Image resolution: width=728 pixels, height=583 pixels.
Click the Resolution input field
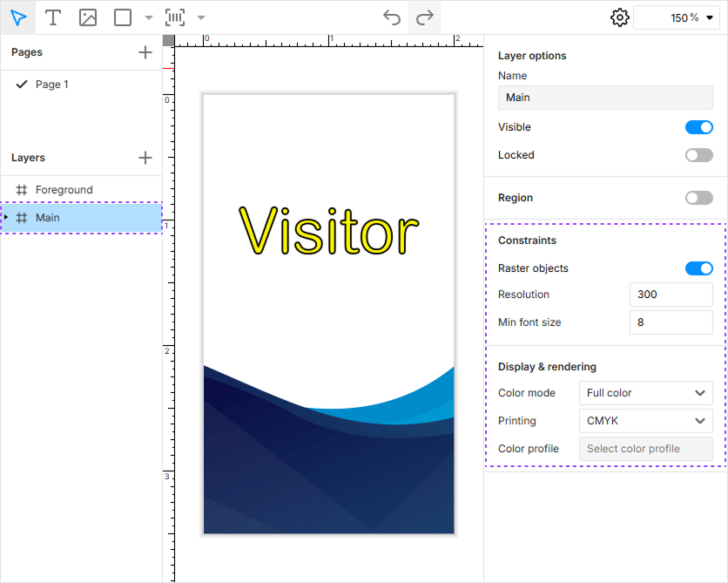(x=671, y=295)
